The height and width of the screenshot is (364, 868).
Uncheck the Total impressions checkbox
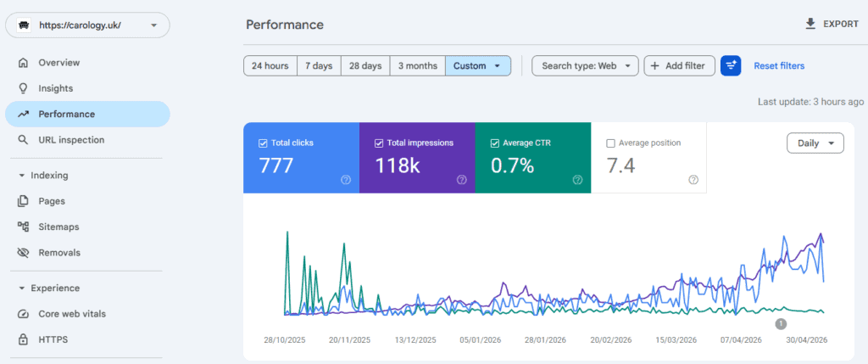[379, 143]
